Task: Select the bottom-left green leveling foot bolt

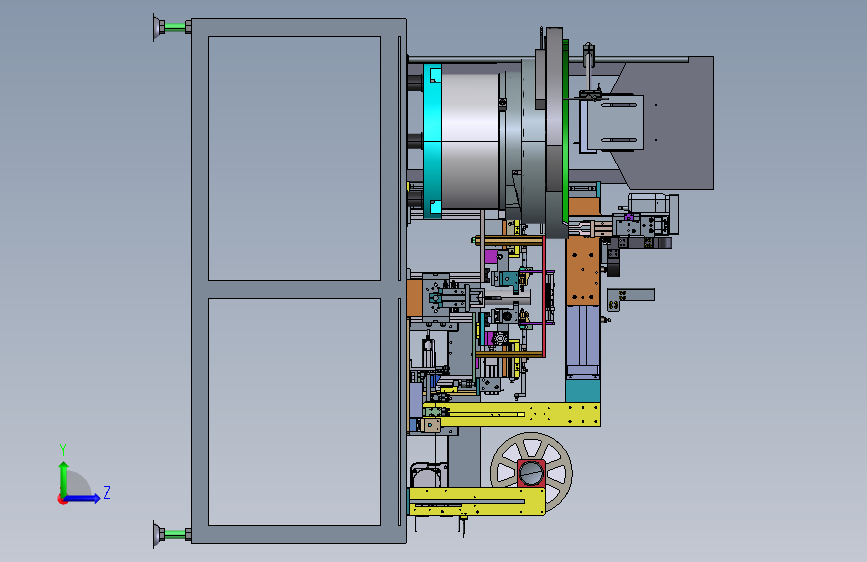Action: [x=175, y=534]
